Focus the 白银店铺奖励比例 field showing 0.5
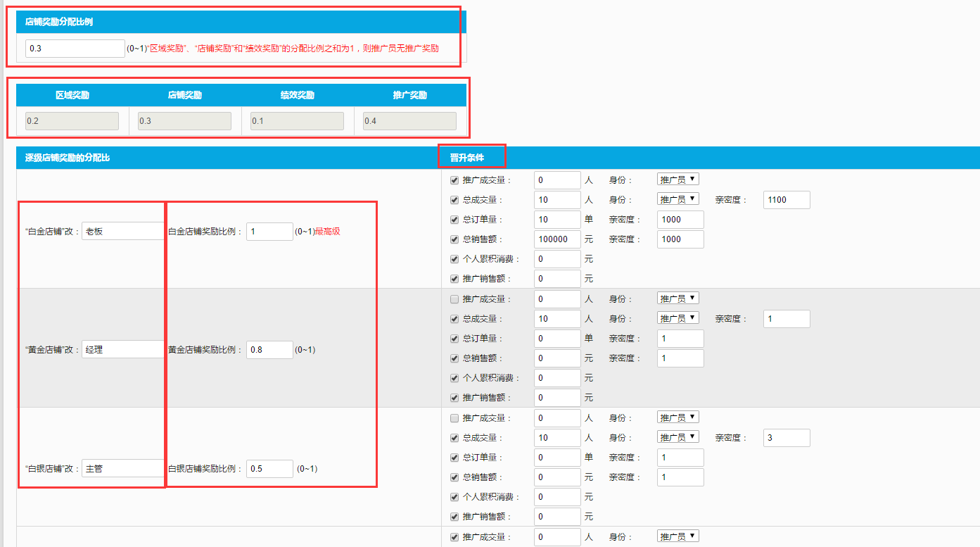The height and width of the screenshot is (547, 980). [269, 469]
